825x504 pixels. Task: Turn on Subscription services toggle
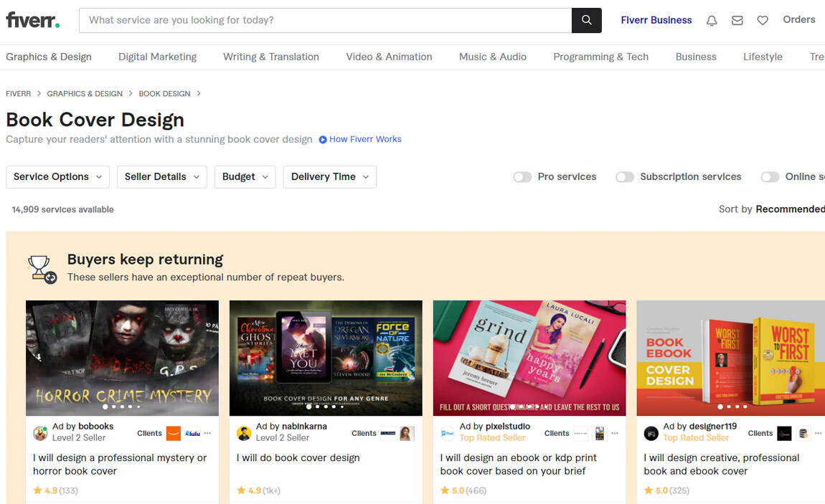(x=625, y=177)
